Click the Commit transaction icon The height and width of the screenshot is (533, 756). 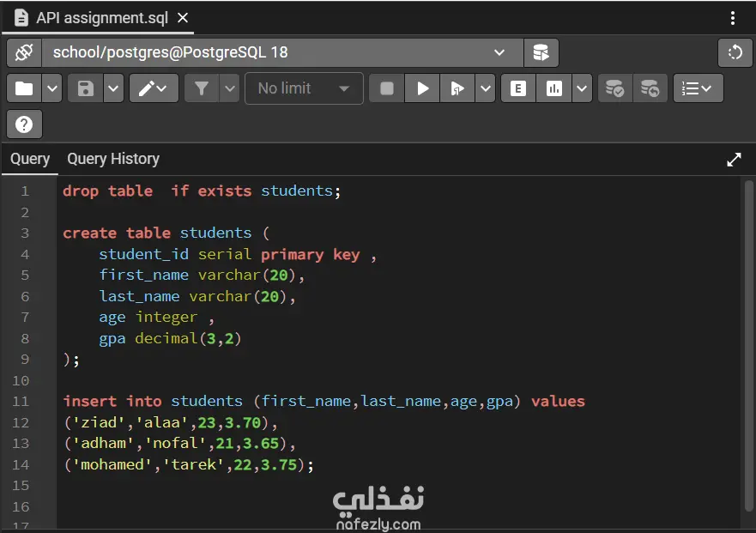614,88
